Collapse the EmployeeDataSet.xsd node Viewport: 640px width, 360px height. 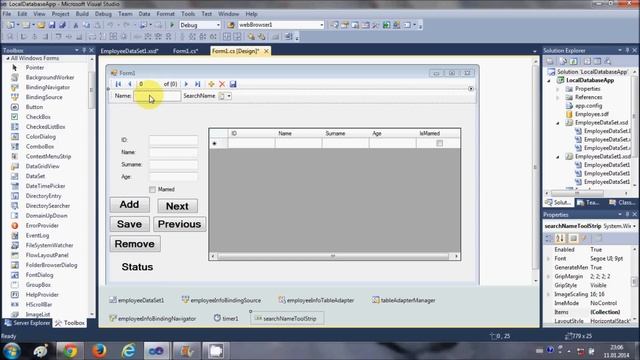(x=558, y=123)
